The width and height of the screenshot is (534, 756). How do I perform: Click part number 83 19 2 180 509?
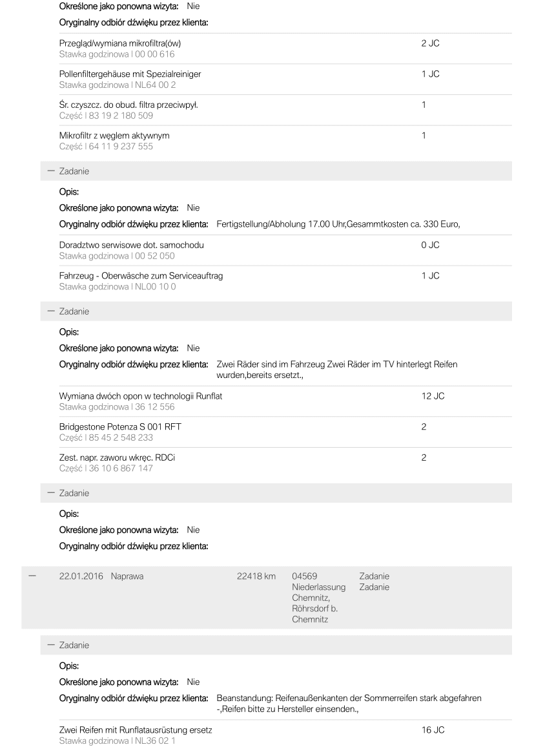point(121,116)
